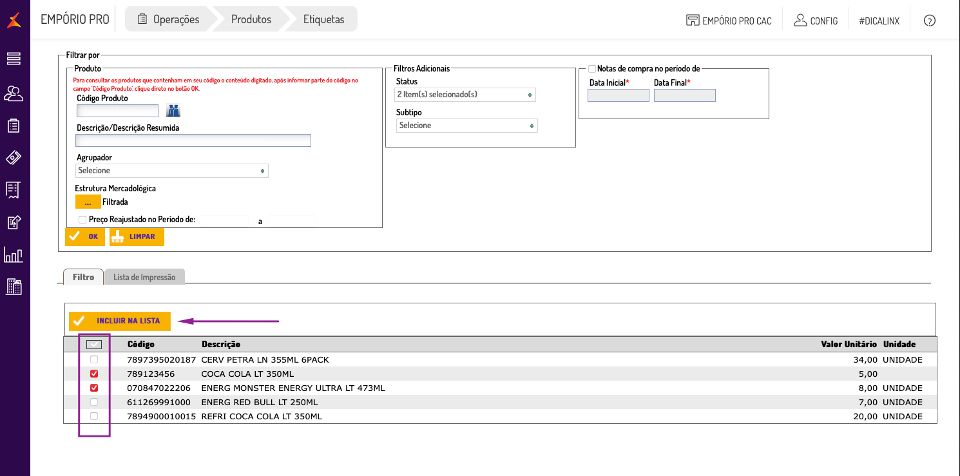Viewport: 960px width, 476px height.
Task: Toggle the select-all checkbox in table header
Action: (94, 344)
